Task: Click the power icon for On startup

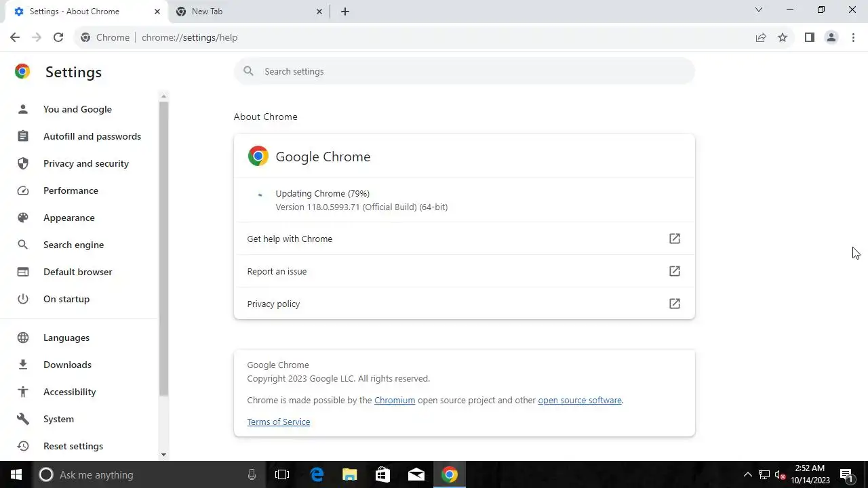Action: click(23, 299)
